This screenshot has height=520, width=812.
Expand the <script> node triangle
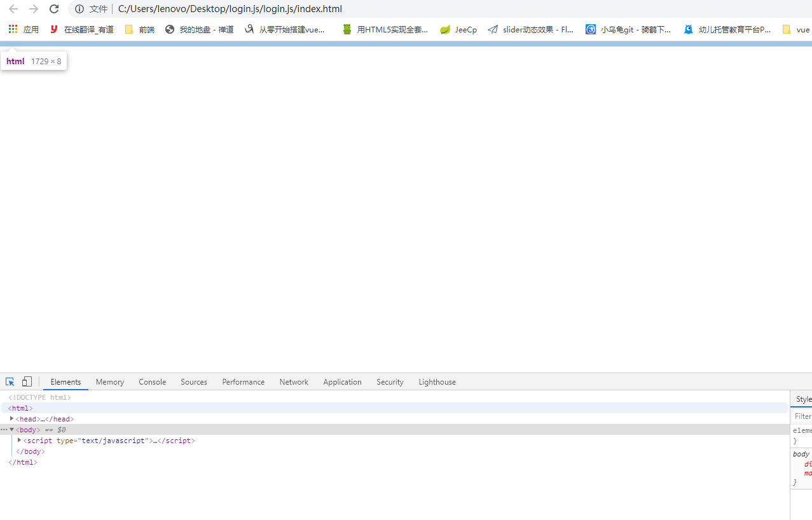19,441
